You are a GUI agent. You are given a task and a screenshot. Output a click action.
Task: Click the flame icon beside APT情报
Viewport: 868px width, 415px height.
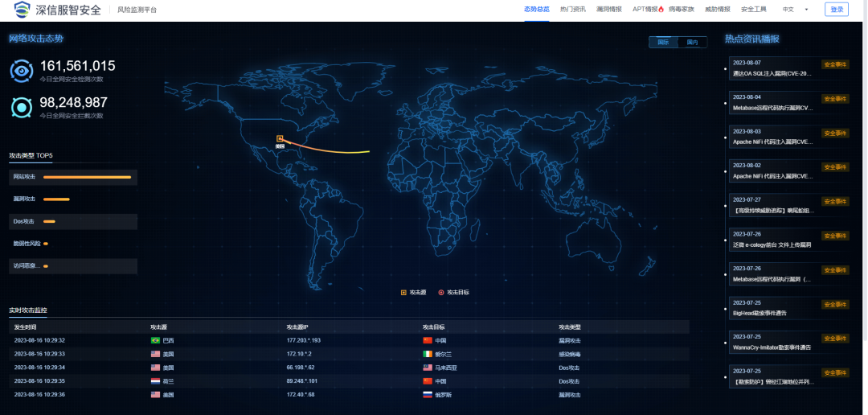point(661,10)
